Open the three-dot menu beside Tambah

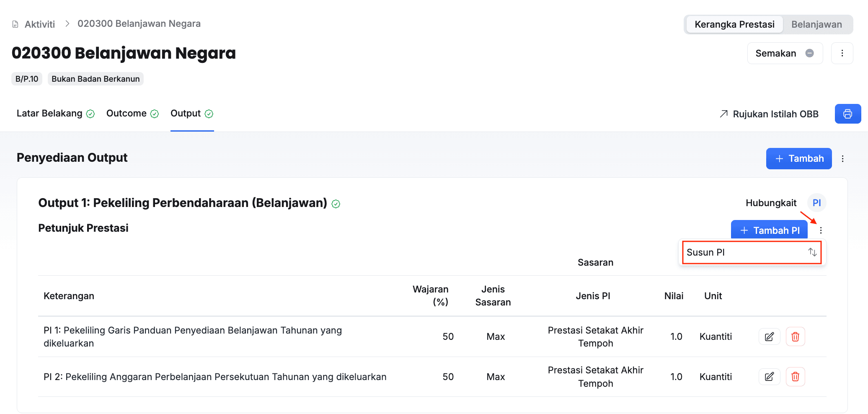tap(842, 159)
